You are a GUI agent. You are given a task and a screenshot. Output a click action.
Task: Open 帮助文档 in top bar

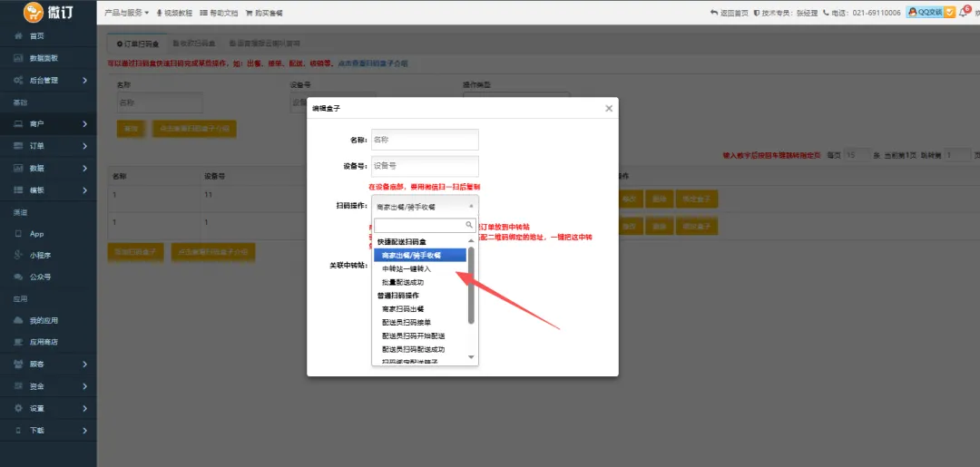pyautogui.click(x=219, y=13)
